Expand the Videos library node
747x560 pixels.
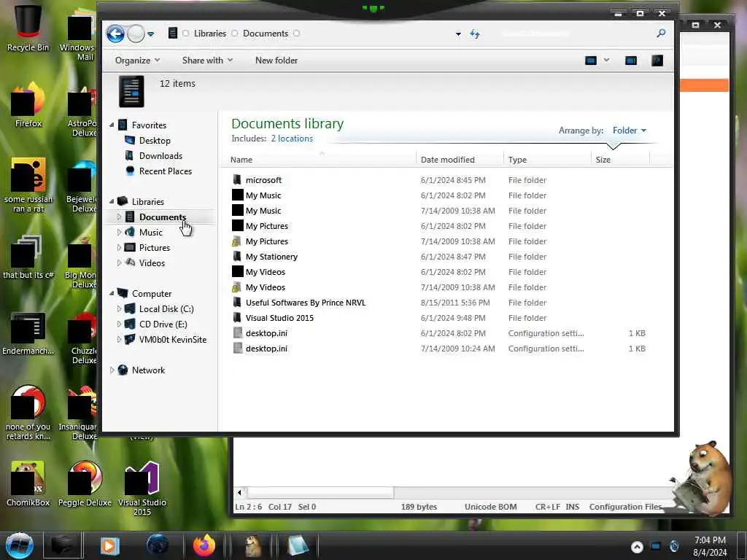tap(119, 262)
